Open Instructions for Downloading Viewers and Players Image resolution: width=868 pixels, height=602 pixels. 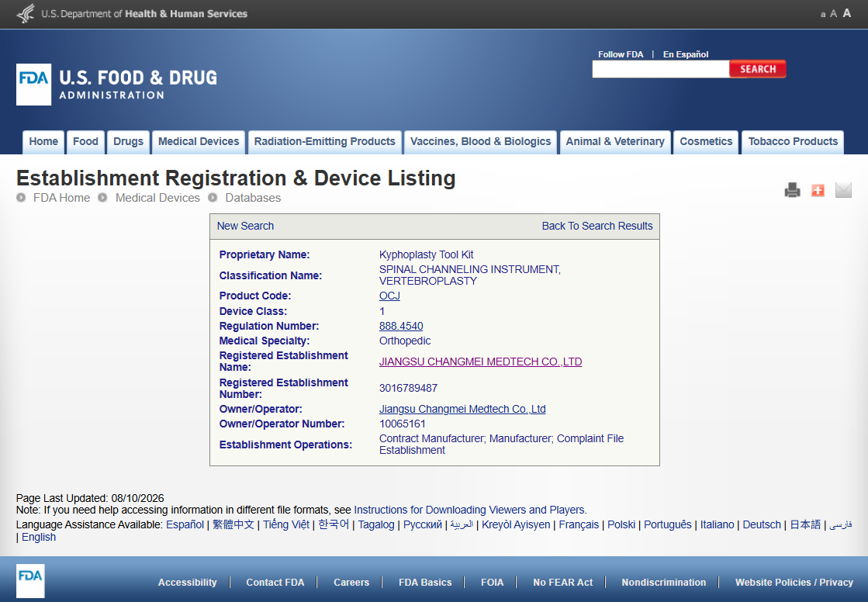pos(469,510)
